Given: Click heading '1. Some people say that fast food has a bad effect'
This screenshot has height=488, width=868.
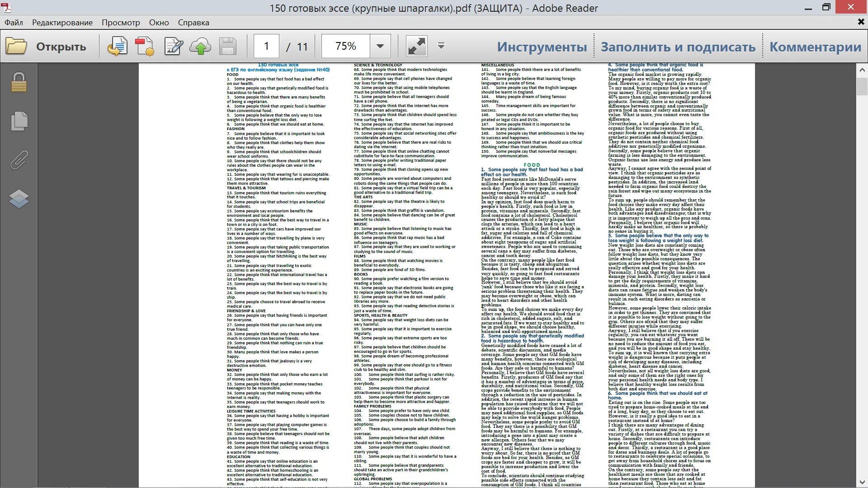Looking at the screenshot, I should (532, 172).
